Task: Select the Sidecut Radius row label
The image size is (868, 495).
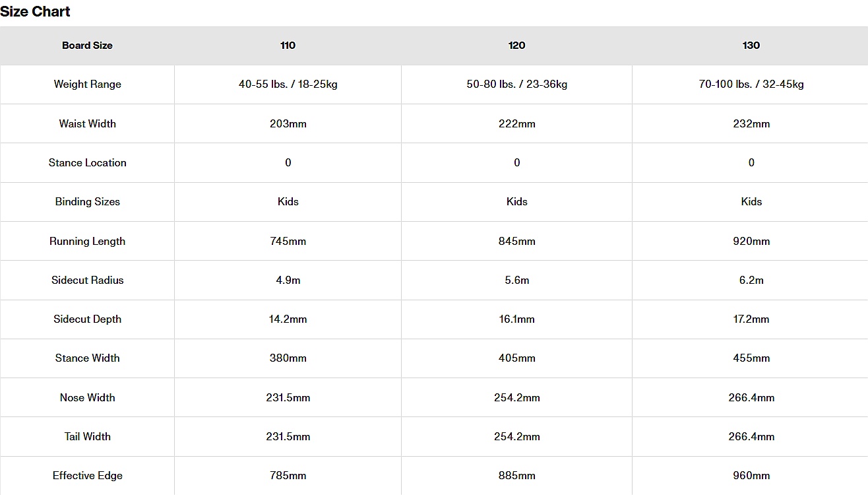Action: [x=87, y=280]
